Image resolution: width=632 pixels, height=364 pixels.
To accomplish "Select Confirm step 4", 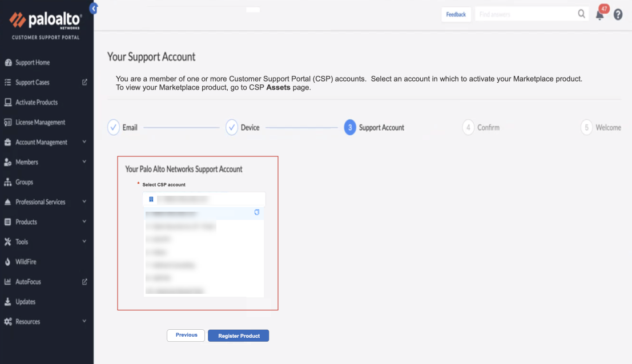I will coord(481,127).
